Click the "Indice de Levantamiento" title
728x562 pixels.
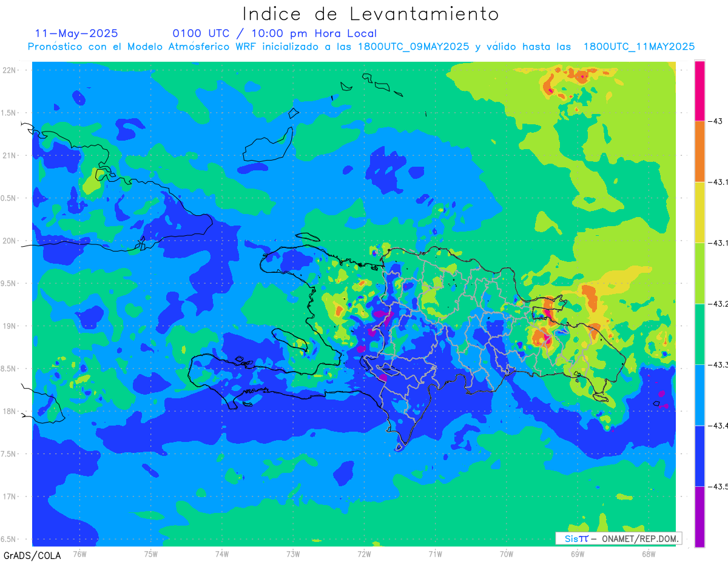371,14
